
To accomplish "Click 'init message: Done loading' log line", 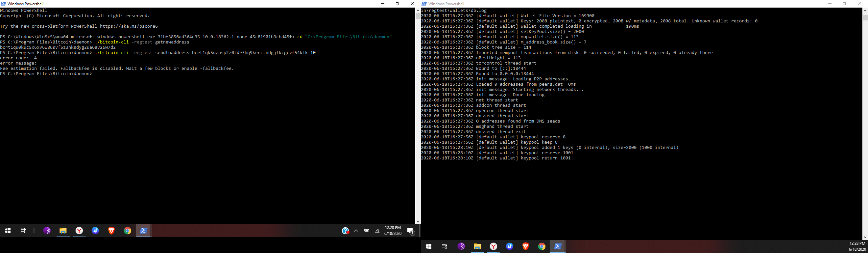I will coord(483,95).
